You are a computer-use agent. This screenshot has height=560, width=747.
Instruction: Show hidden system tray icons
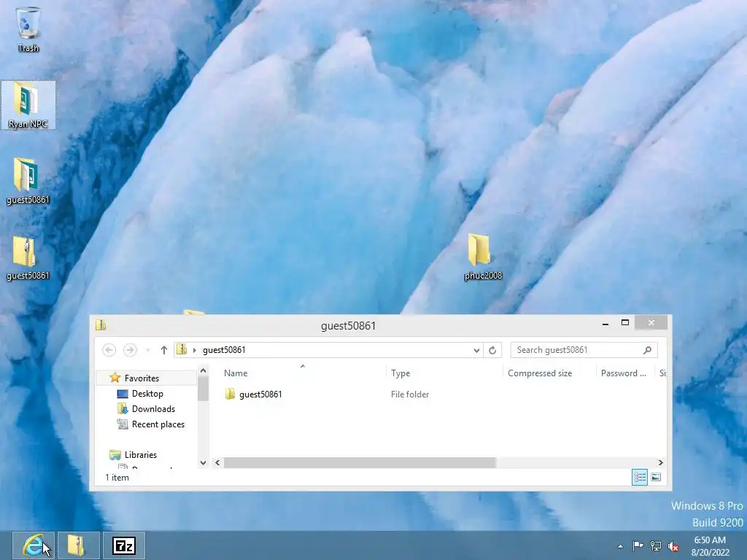(620, 545)
